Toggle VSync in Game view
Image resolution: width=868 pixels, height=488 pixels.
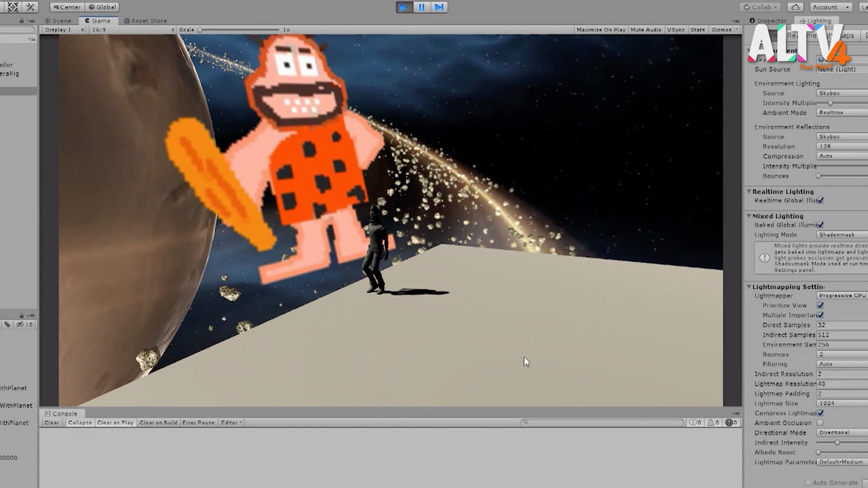tap(675, 30)
